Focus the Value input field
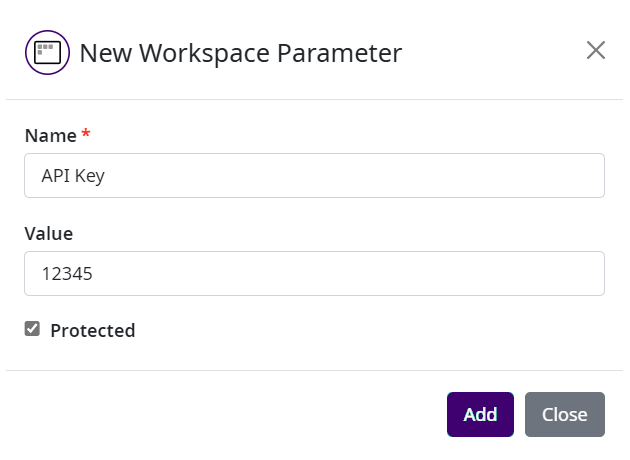This screenshot has width=630, height=460. (314, 273)
